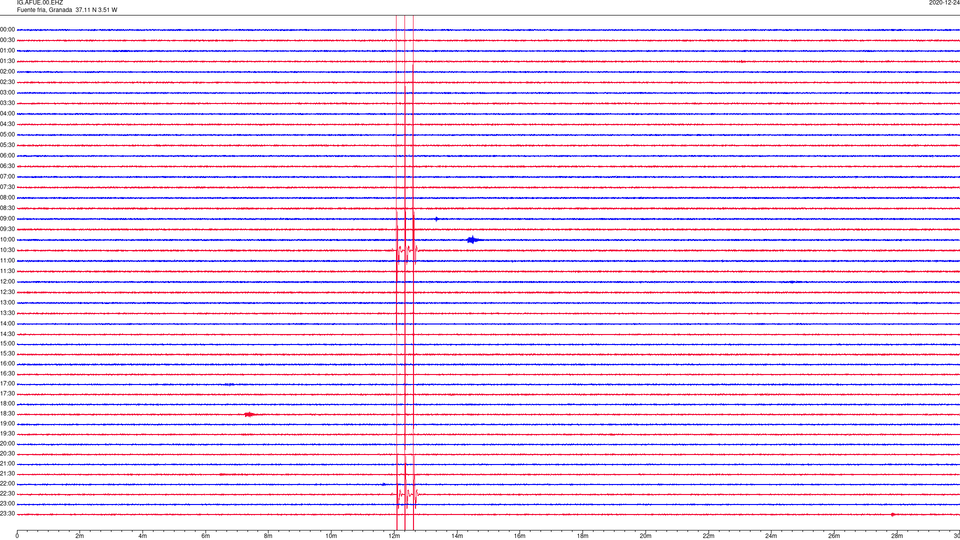Click the 21:00 trace label
The height and width of the screenshot is (540, 960).
(7, 464)
